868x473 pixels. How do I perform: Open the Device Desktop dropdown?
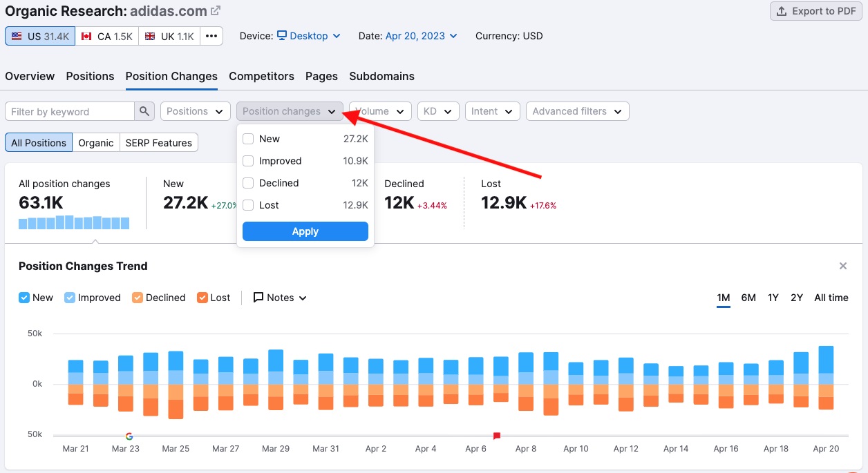click(x=308, y=36)
